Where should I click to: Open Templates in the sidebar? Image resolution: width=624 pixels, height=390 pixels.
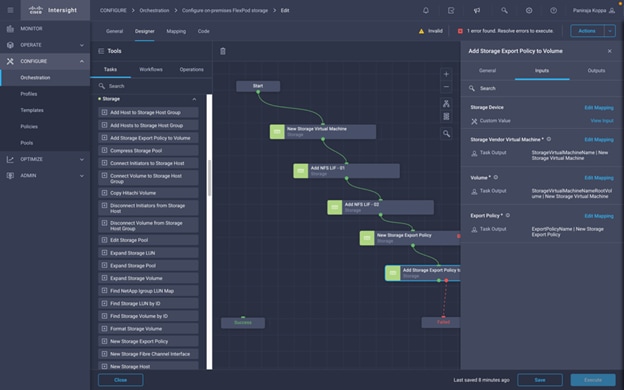(32, 110)
